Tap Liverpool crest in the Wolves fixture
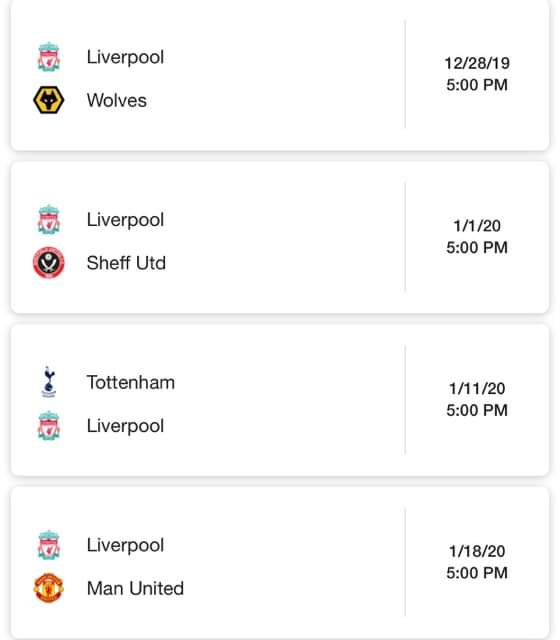Screen dimensions: 560x640 pos(49,57)
